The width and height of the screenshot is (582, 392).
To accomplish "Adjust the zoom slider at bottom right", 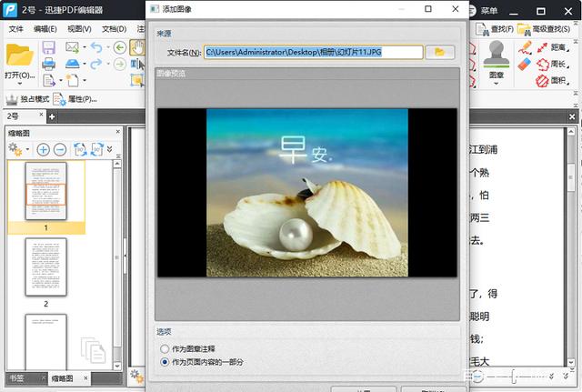I will pos(514,377).
